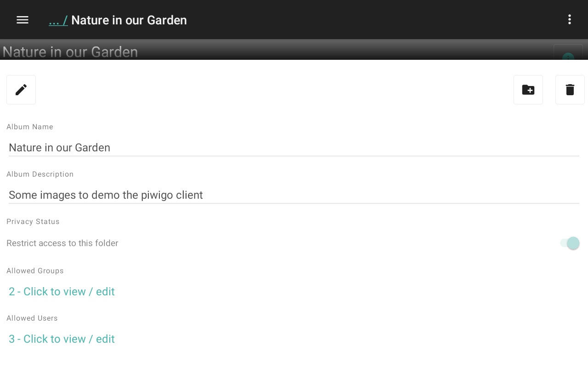The image size is (588, 368).
Task: Go up via the '... /' breadcrumb
Action: click(58, 20)
